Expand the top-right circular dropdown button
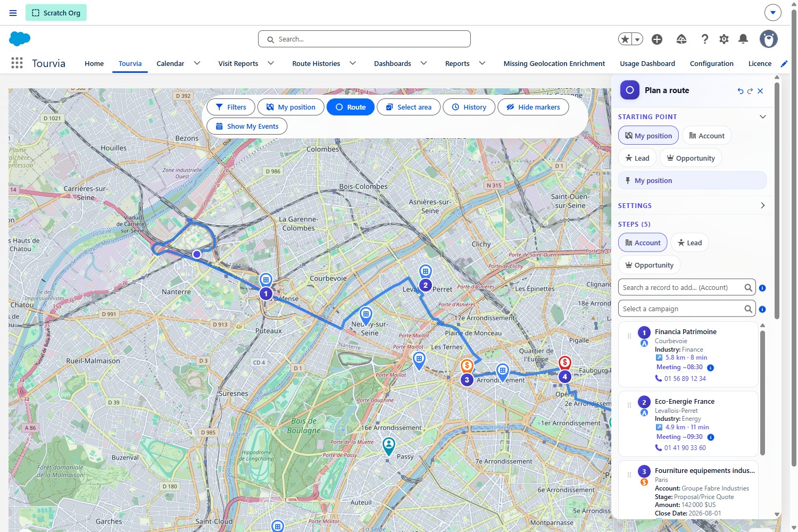The image size is (798, 532). 773,12
